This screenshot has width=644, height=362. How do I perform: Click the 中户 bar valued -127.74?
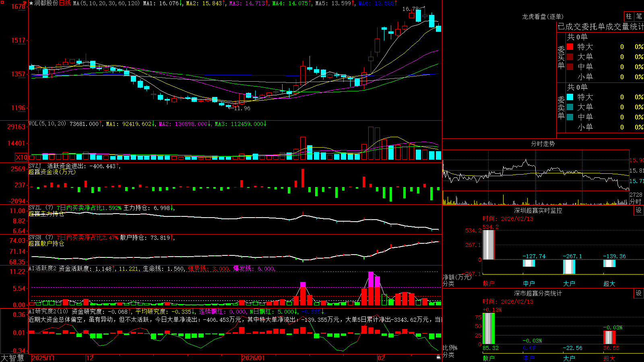point(529,263)
